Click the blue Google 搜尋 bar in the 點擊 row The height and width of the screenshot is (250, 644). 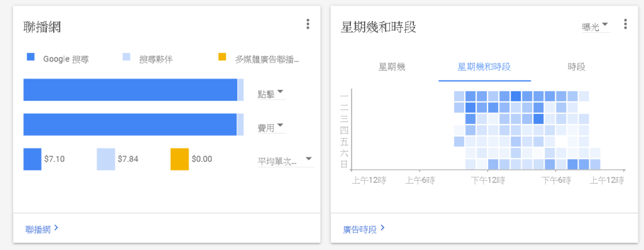130,89
